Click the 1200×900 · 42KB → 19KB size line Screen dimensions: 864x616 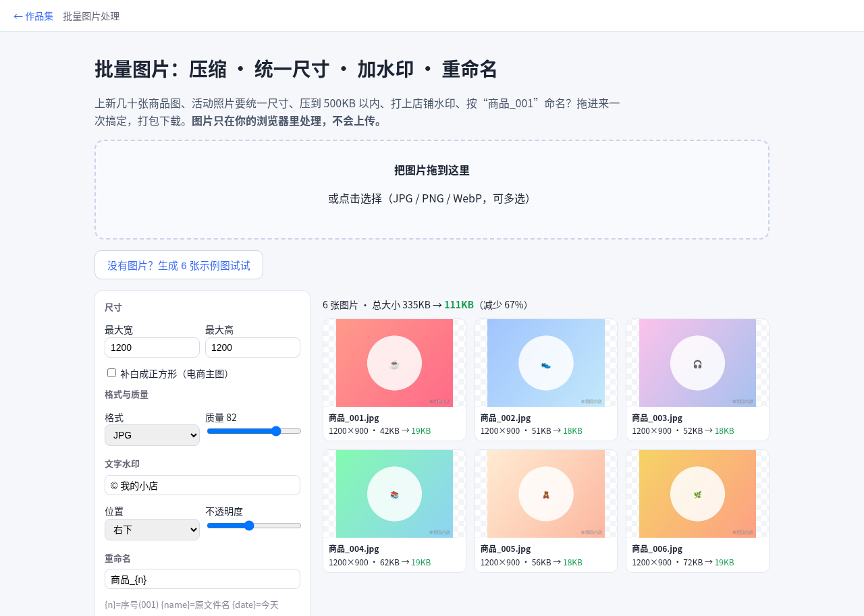(379, 430)
